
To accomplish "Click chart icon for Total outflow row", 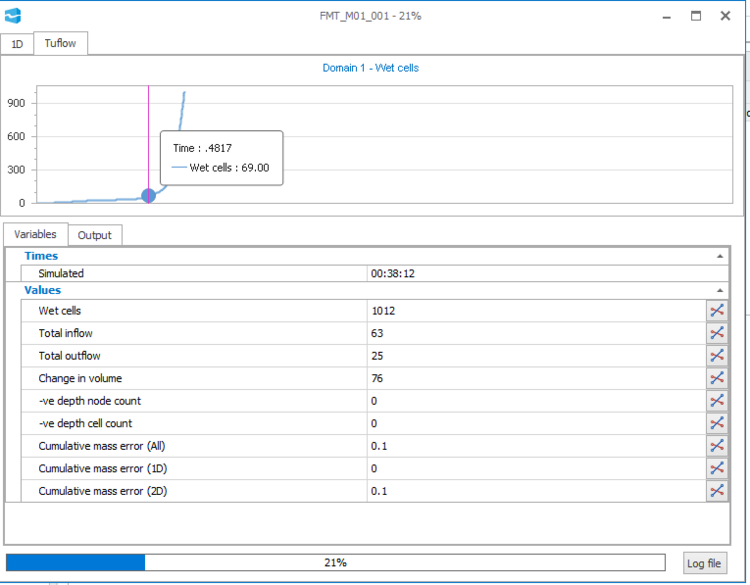I will point(717,355).
